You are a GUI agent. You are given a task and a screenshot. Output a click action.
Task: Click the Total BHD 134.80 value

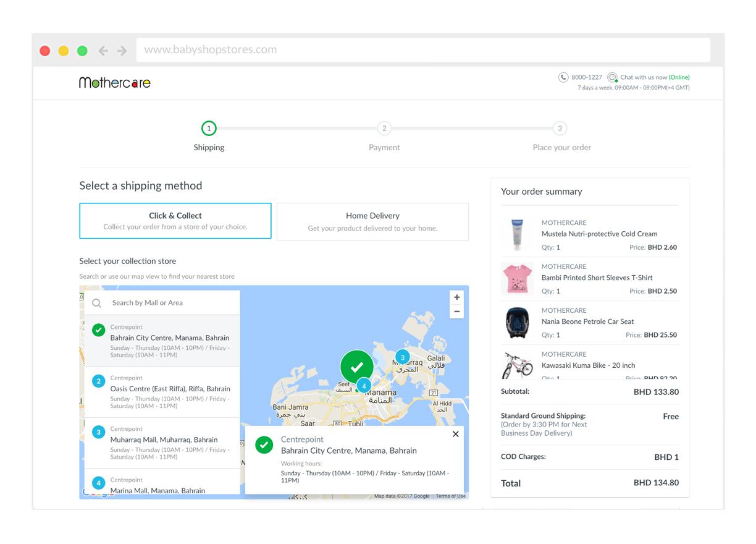(656, 483)
